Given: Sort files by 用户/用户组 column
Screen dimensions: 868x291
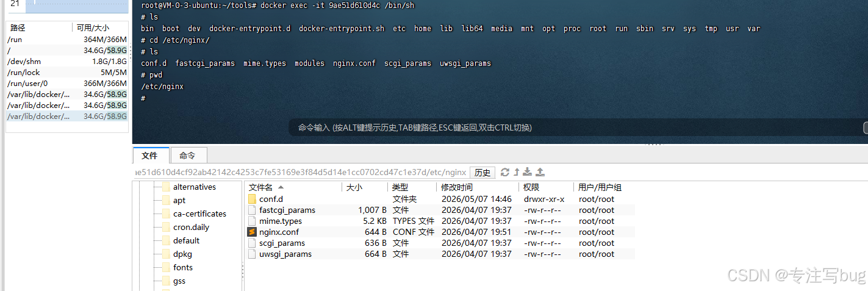Looking at the screenshot, I should 600,187.
